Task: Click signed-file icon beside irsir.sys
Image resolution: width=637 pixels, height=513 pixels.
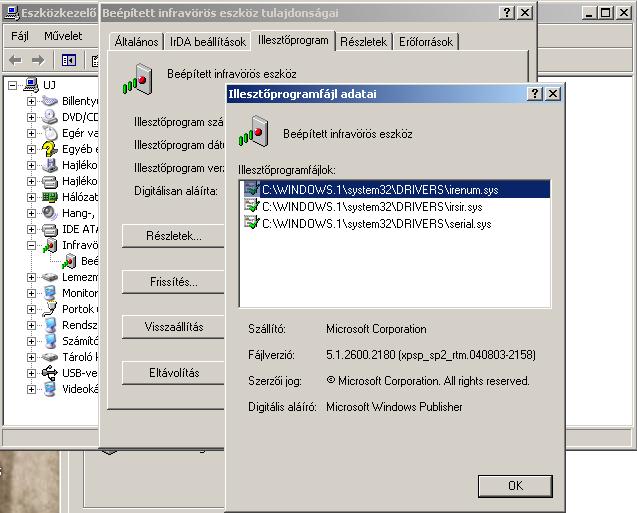Action: pos(251,206)
